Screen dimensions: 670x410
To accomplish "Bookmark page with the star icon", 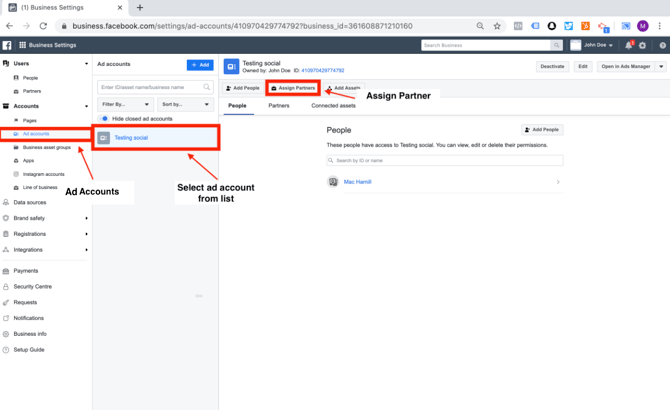I will coord(497,26).
